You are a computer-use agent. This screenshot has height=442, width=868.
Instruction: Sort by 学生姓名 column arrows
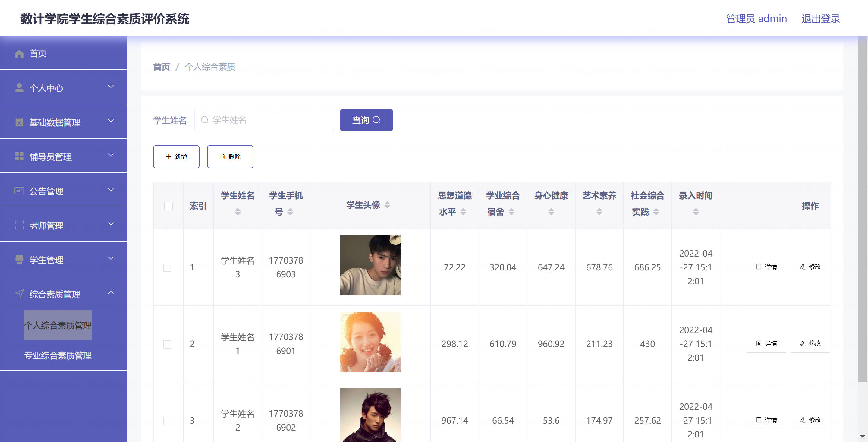[x=237, y=212]
